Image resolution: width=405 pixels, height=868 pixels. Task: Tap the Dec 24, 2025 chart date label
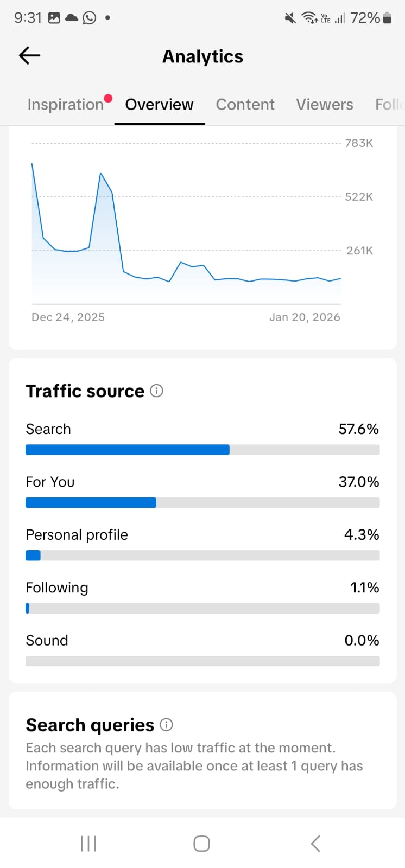pos(68,317)
